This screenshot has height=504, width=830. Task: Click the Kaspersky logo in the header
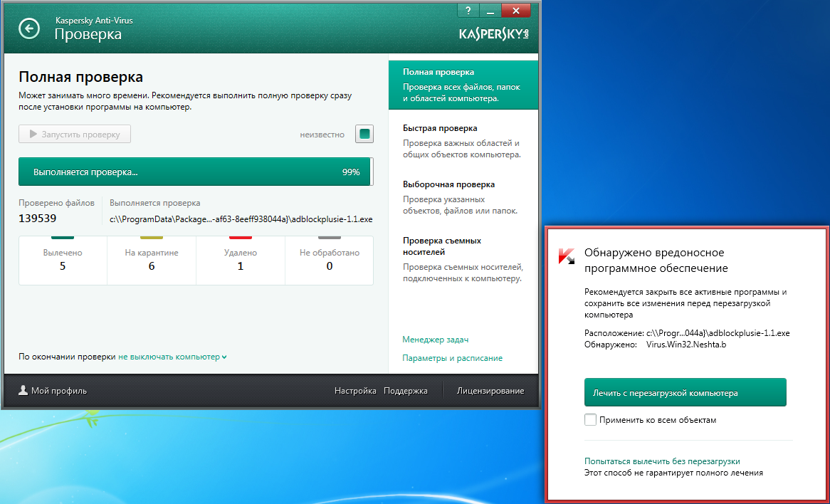click(494, 34)
